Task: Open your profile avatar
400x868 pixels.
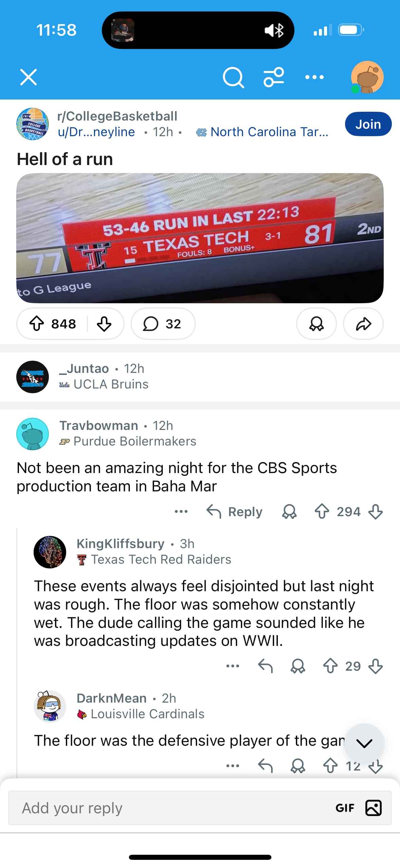Action: 367,77
